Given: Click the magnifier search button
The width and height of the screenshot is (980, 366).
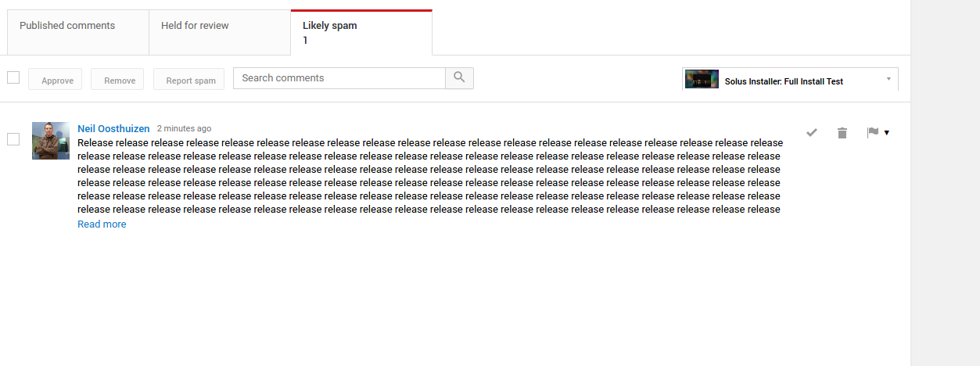Looking at the screenshot, I should 459,78.
